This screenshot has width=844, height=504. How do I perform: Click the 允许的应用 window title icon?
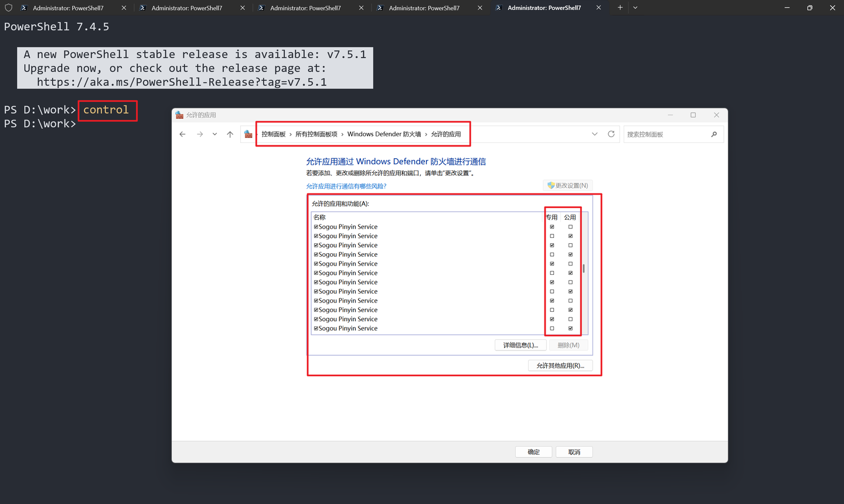pos(179,115)
